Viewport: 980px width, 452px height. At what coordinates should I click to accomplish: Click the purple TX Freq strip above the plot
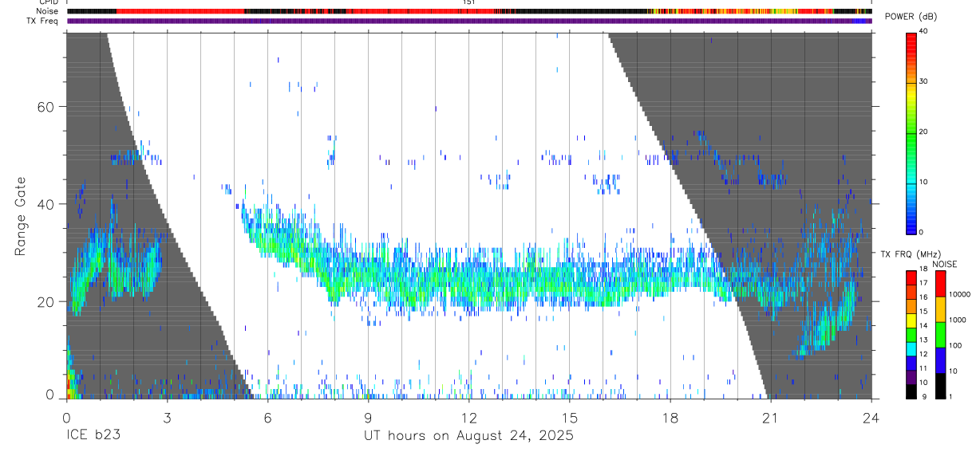468,21
